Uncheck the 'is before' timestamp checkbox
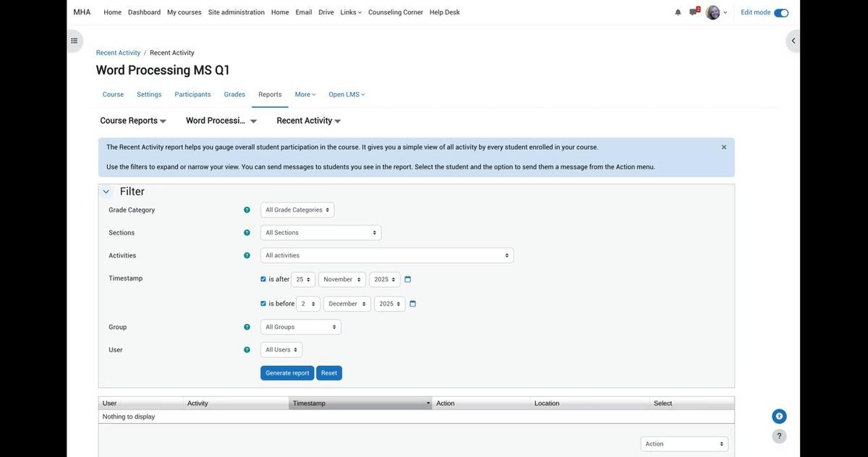Image resolution: width=868 pixels, height=457 pixels. [263, 303]
